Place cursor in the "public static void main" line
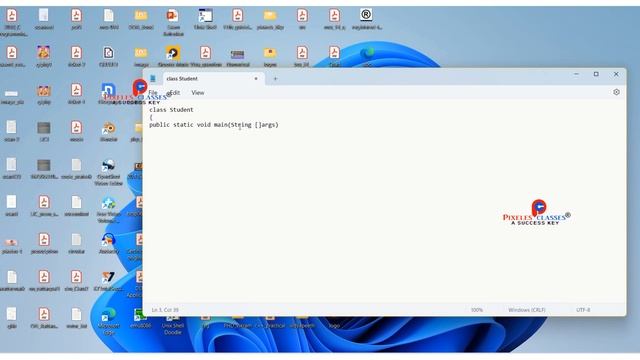 coord(213,124)
